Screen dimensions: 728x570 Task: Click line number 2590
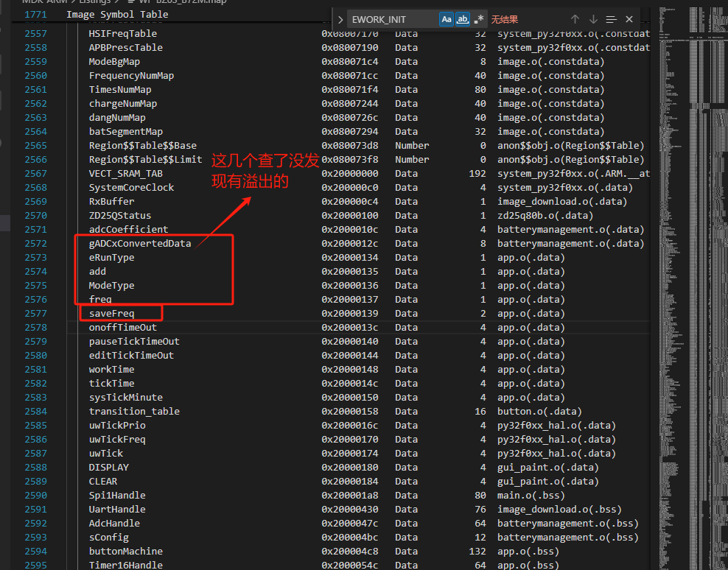click(36, 496)
